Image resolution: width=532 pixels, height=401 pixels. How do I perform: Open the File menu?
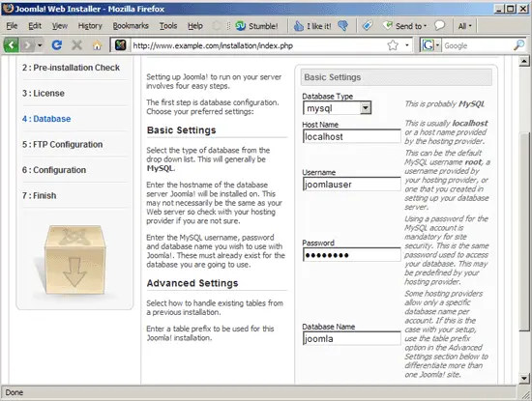click(12, 26)
